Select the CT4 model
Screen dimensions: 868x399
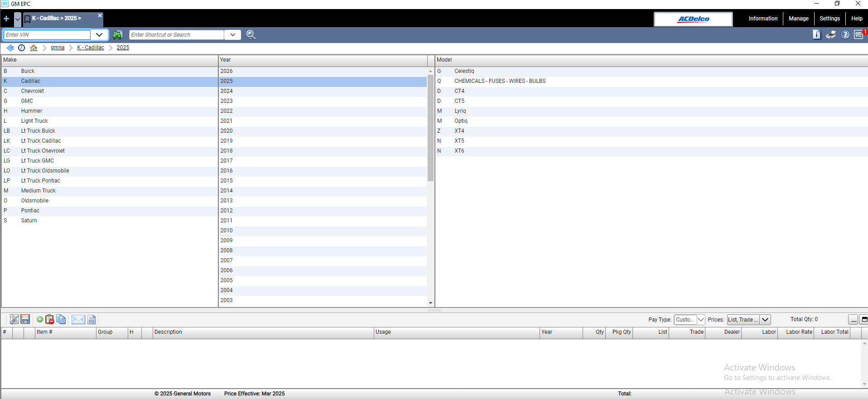click(x=651, y=91)
